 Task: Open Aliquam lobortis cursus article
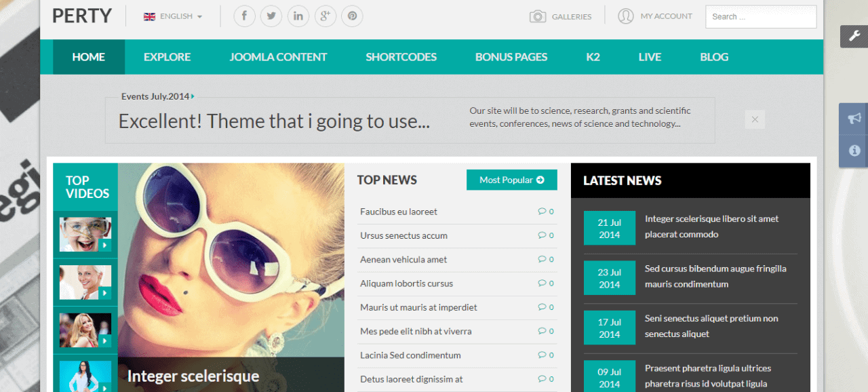pyautogui.click(x=406, y=283)
